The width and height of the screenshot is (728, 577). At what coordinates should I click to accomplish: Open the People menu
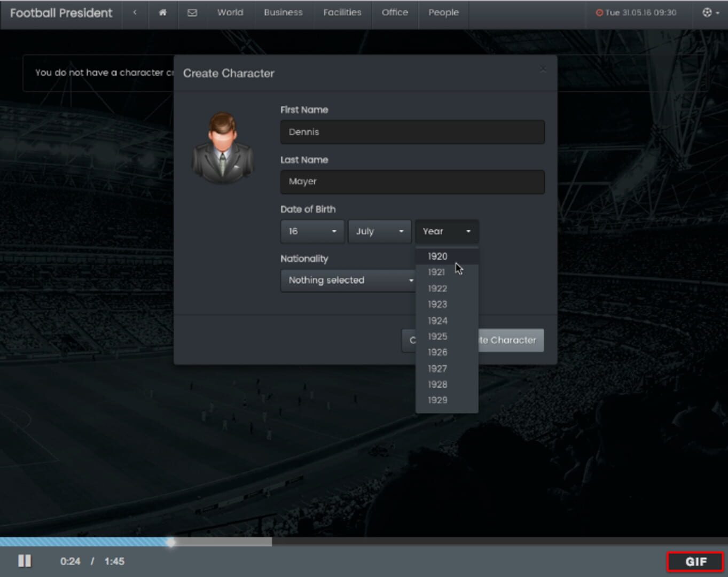tap(443, 12)
